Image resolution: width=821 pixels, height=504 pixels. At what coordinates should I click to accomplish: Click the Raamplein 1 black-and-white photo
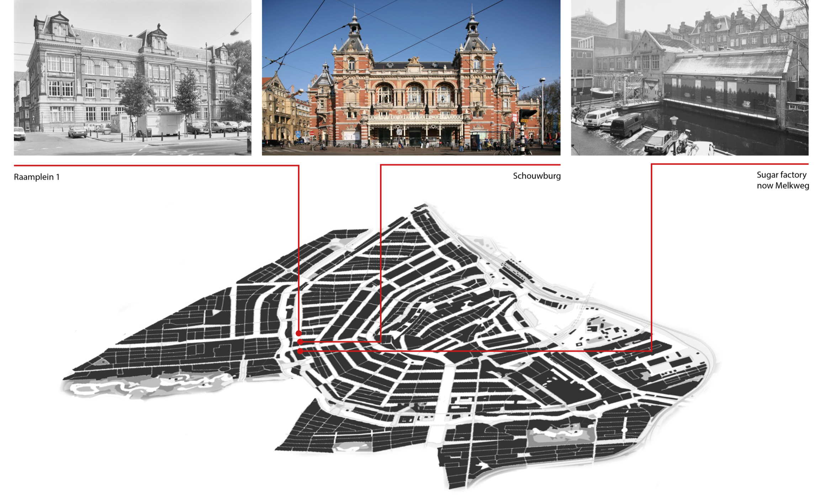132,78
